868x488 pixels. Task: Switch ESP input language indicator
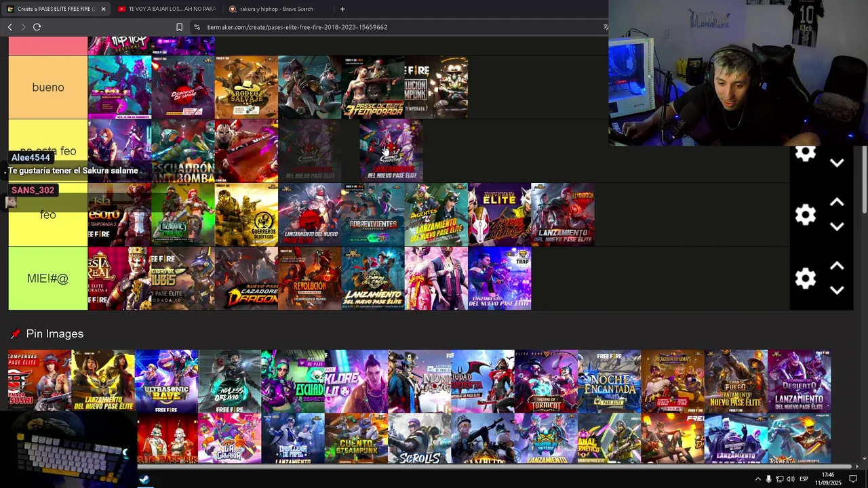pos(804,479)
